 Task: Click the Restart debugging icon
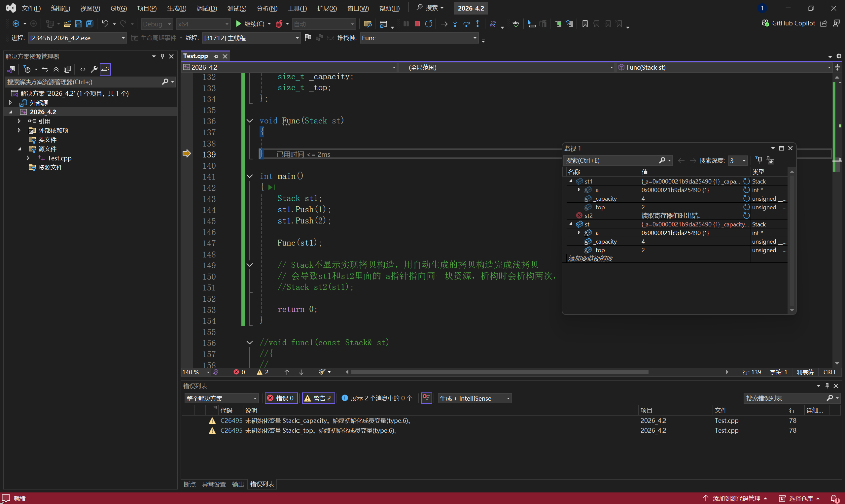tap(429, 24)
